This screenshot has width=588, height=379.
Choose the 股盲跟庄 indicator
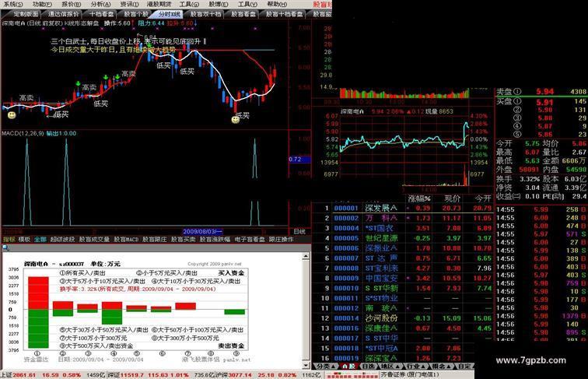(155, 239)
